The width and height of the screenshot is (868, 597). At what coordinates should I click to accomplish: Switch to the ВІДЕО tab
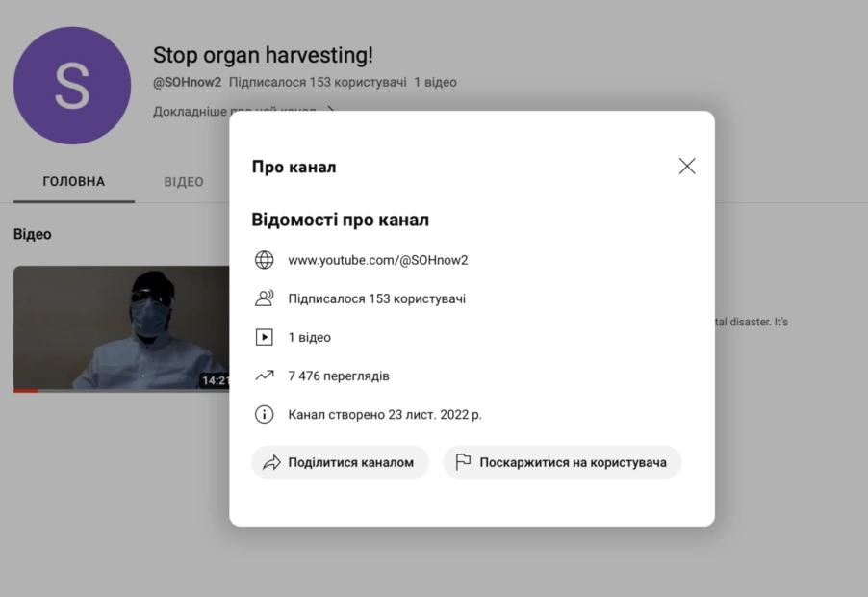coord(184,182)
